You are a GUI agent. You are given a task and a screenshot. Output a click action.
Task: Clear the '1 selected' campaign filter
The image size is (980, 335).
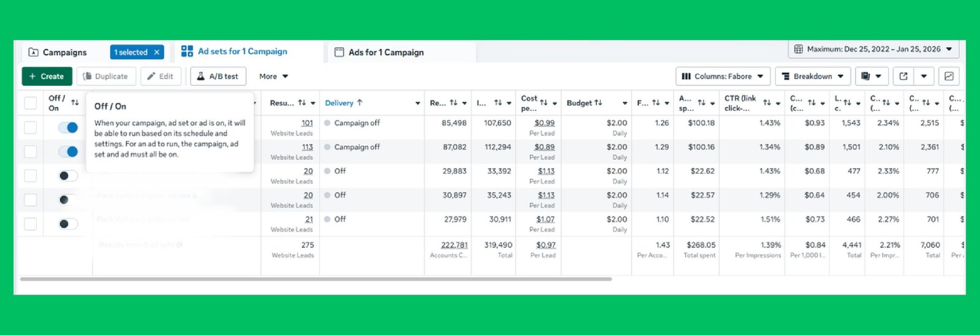(157, 53)
